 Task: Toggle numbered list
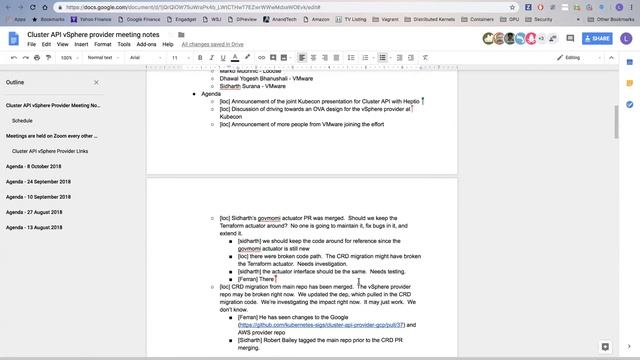point(365,58)
